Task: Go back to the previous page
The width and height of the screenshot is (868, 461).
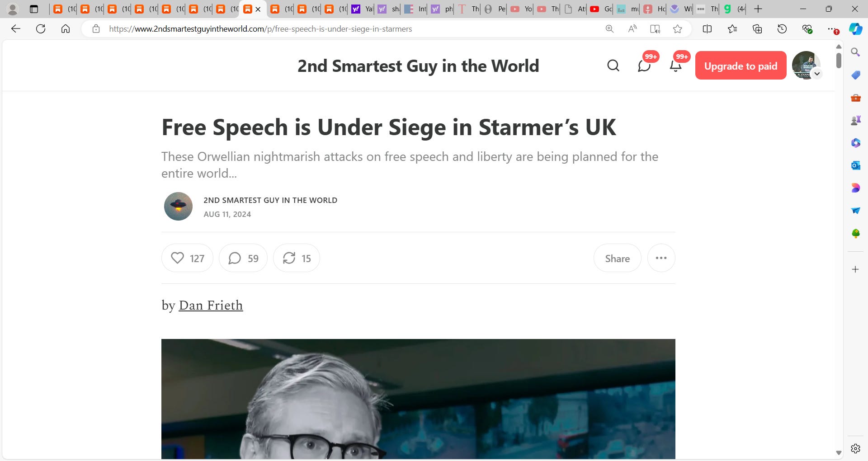Action: tap(16, 29)
